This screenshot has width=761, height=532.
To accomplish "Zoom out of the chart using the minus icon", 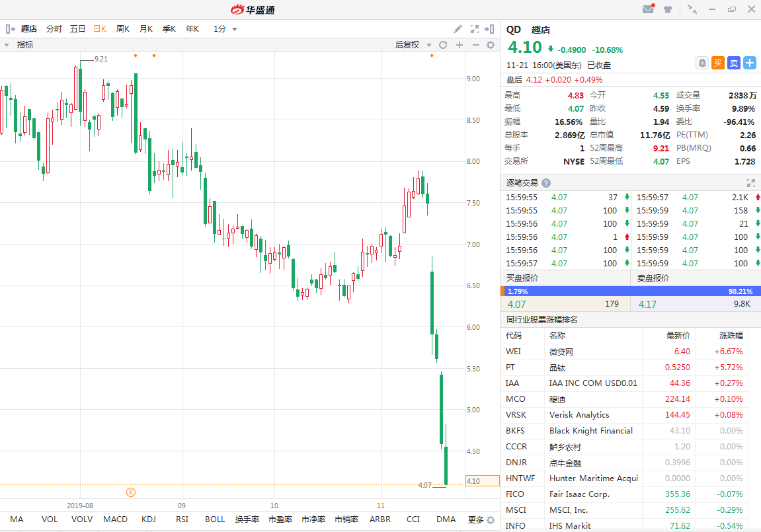I will [475, 44].
